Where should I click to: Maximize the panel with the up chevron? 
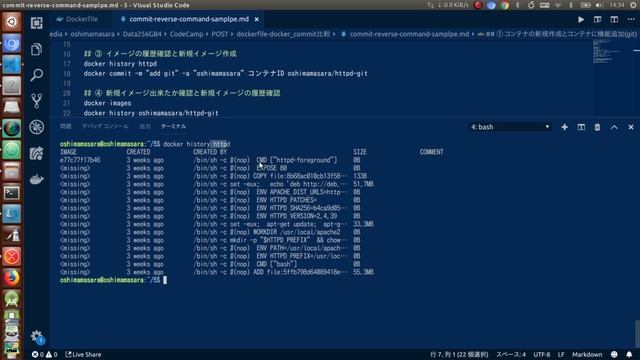coord(614,127)
